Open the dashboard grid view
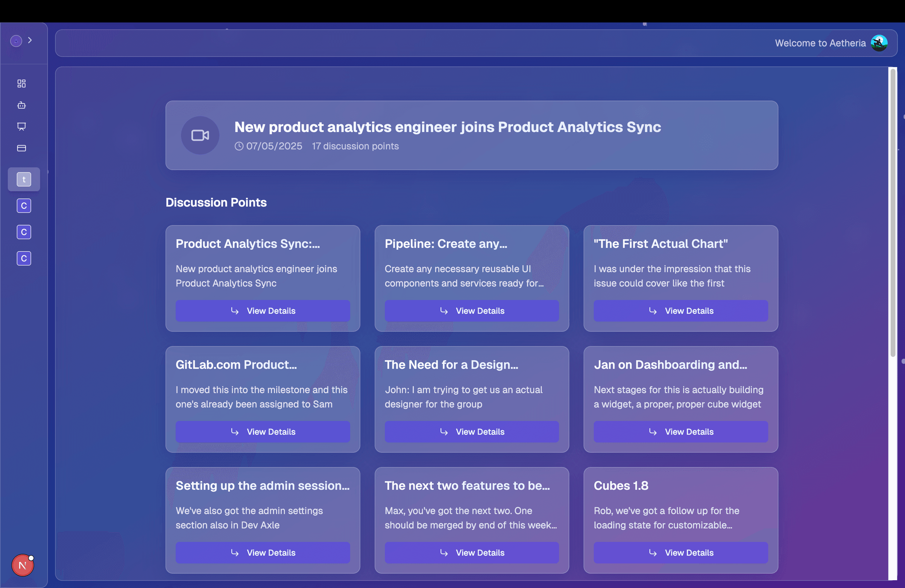 (22, 83)
